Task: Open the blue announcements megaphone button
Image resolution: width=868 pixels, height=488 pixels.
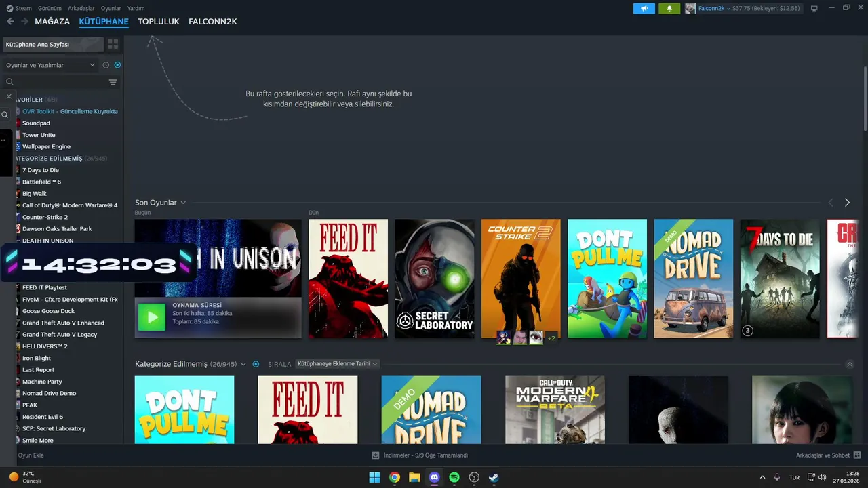Action: 644,8
